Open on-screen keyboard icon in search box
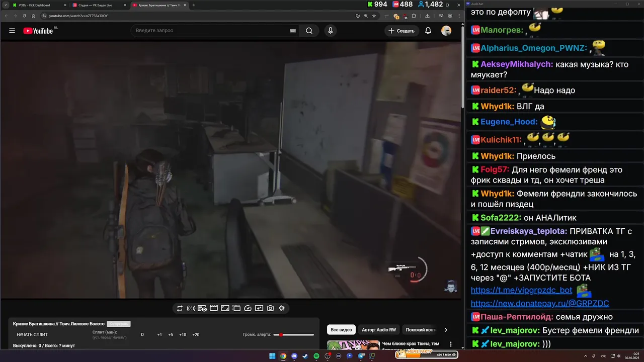The height and width of the screenshot is (362, 644). (293, 31)
